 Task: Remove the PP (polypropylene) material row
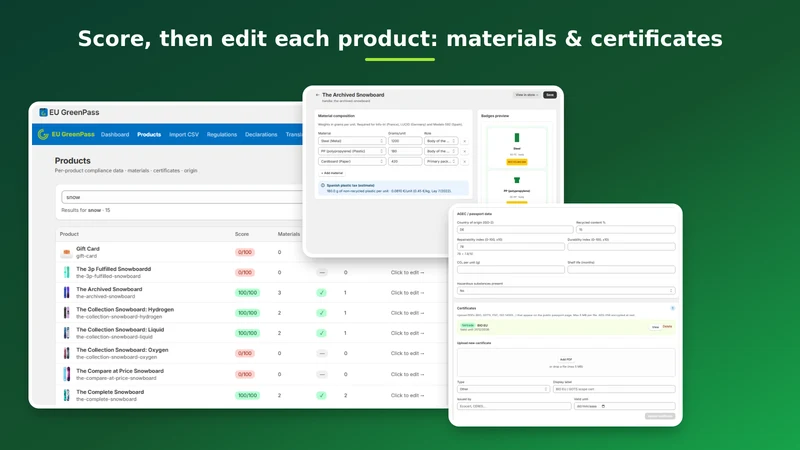click(x=465, y=151)
